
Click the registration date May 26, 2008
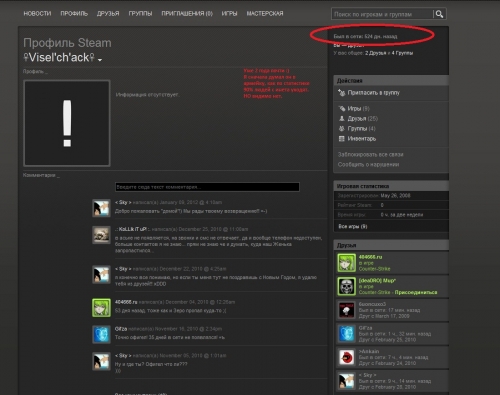pos(395,196)
